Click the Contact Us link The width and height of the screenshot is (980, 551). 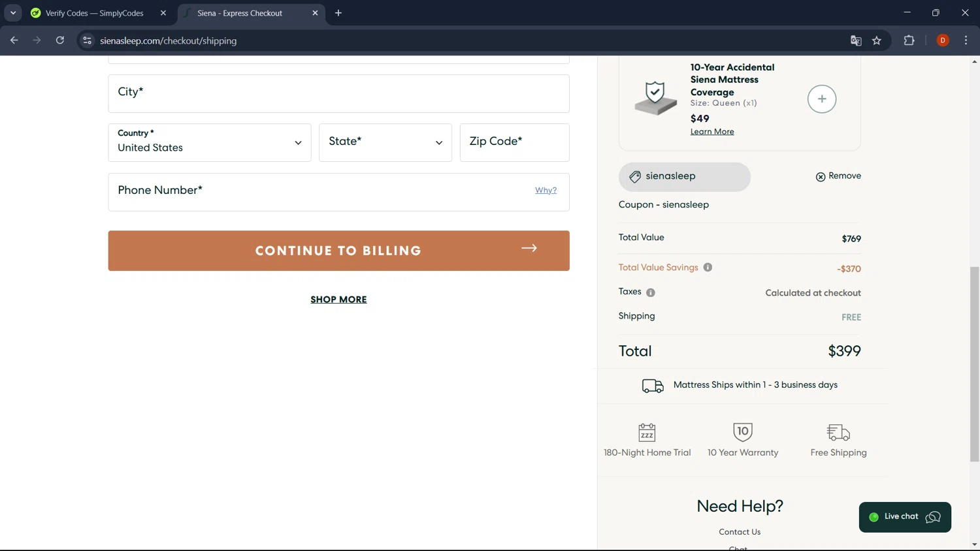pos(740,532)
